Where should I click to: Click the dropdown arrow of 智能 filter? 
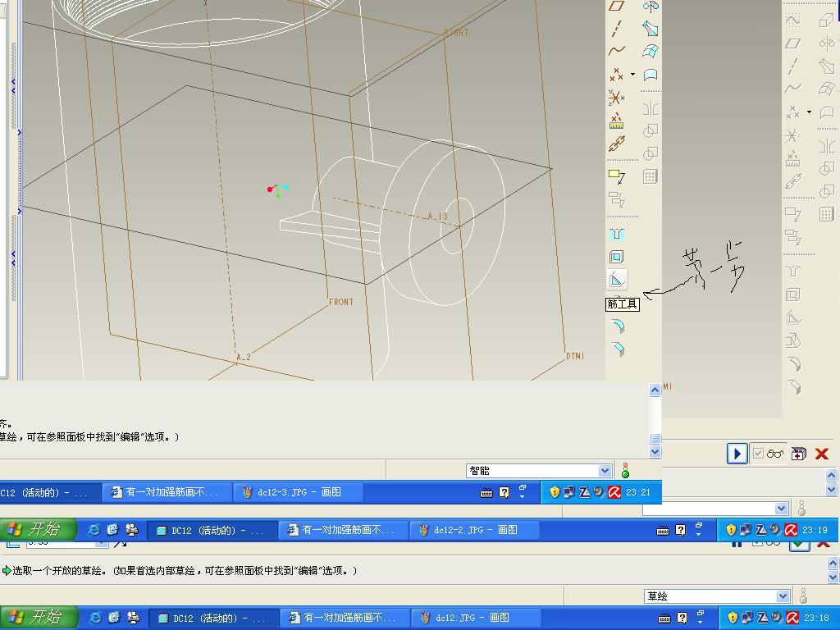pos(605,470)
